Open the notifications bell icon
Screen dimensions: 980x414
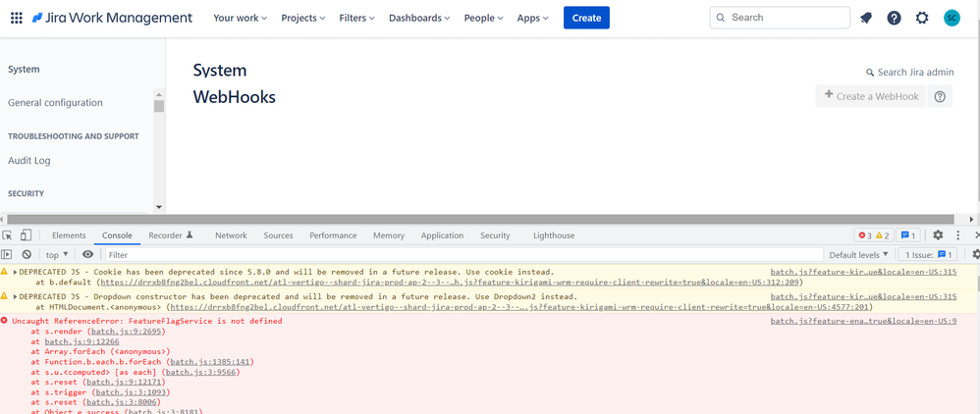click(x=866, y=18)
